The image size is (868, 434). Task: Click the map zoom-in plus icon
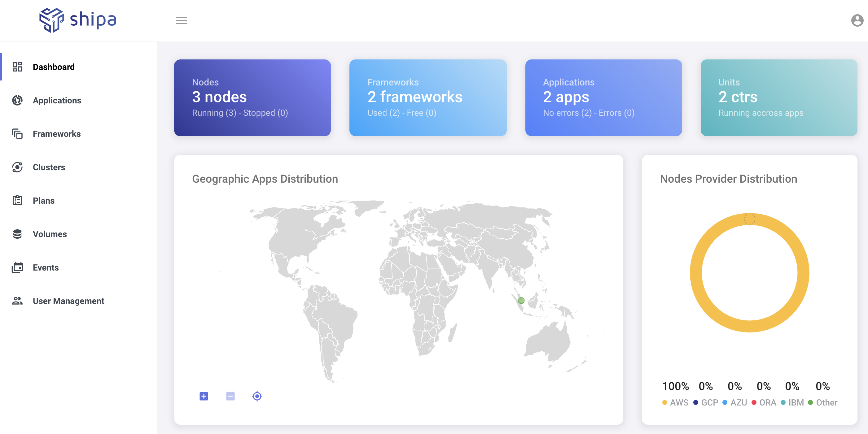pyautogui.click(x=204, y=396)
